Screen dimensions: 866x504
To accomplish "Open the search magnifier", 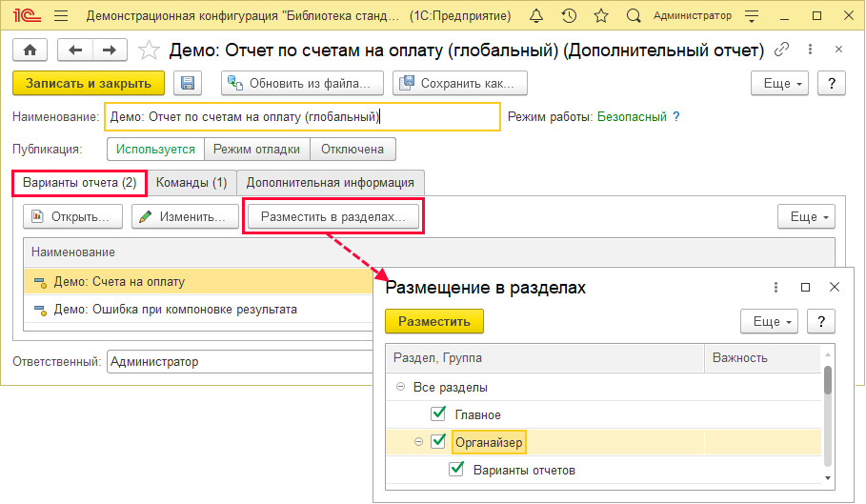I will [x=634, y=15].
